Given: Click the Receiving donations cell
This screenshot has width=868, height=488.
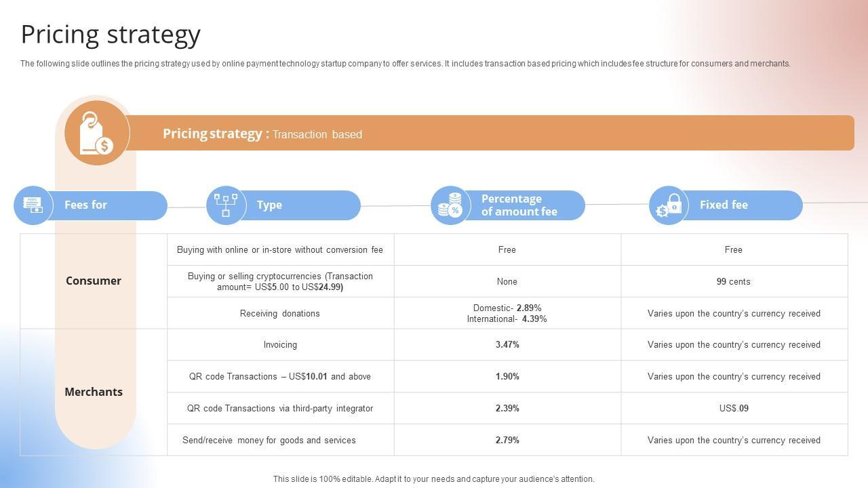Looking at the screenshot, I should click(280, 313).
